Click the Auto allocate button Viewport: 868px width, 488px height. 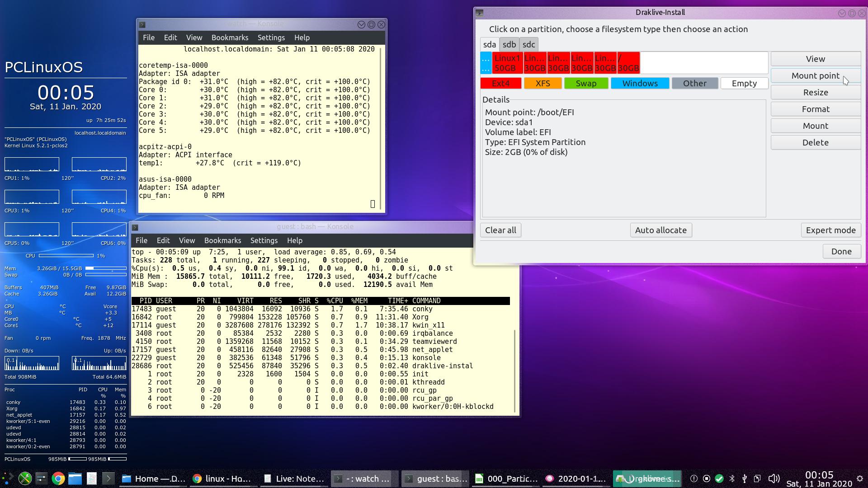[660, 230]
